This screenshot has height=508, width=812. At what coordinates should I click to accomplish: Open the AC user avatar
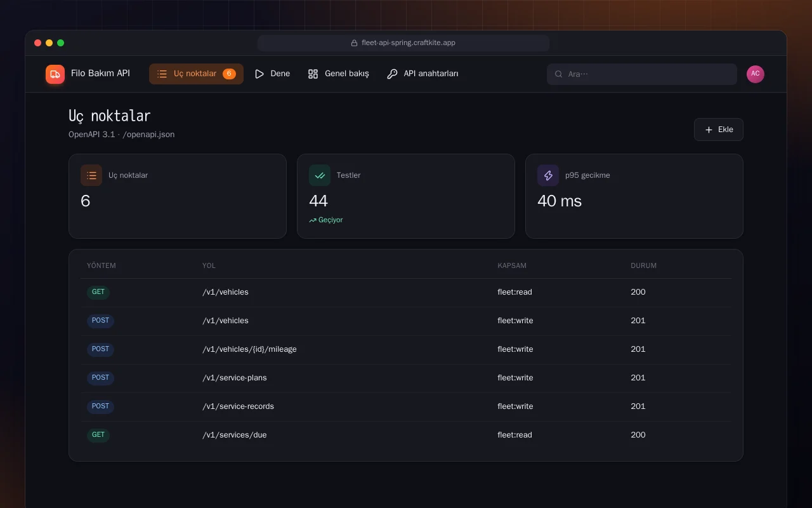[756, 74]
